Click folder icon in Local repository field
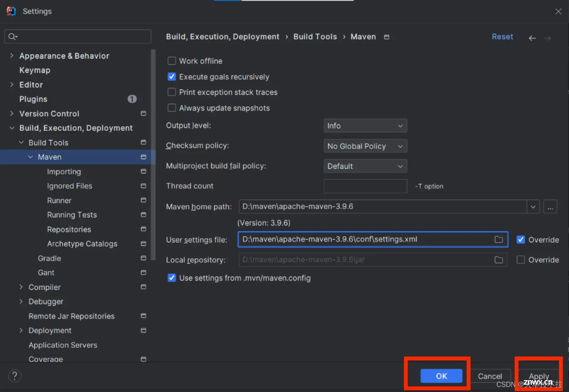Image resolution: width=569 pixels, height=392 pixels. 499,260
